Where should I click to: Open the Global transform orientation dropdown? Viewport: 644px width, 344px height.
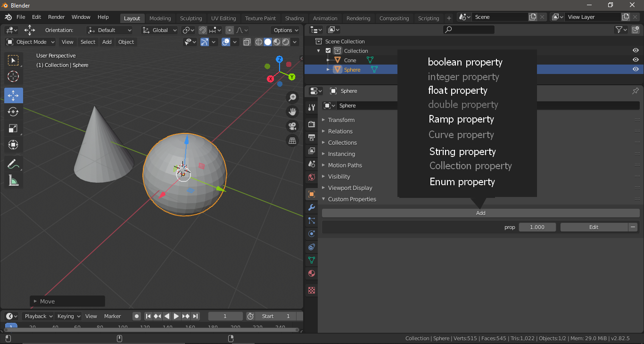[x=160, y=30]
